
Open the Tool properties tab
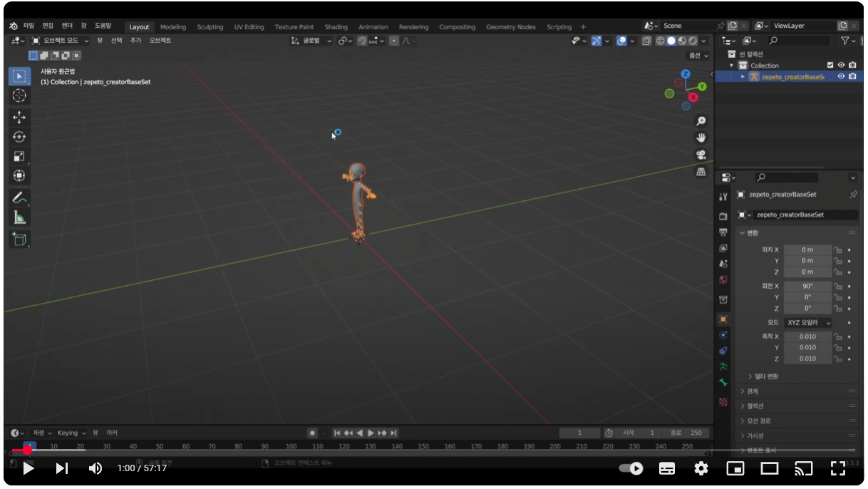click(x=723, y=197)
